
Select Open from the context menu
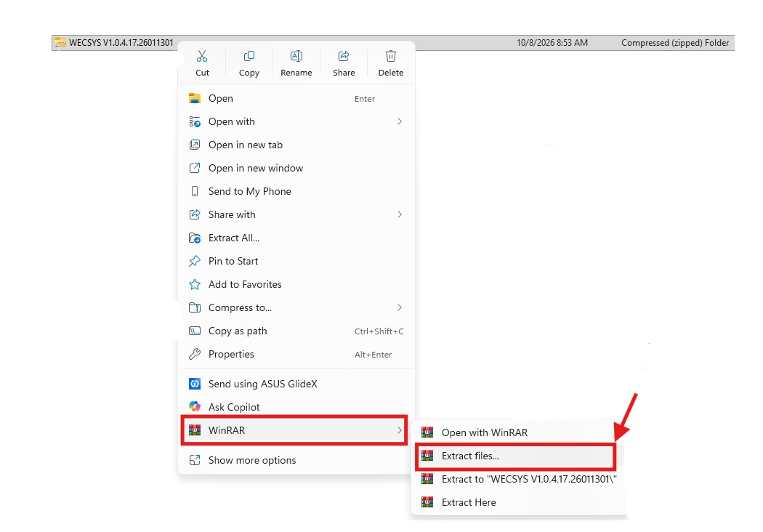point(295,98)
